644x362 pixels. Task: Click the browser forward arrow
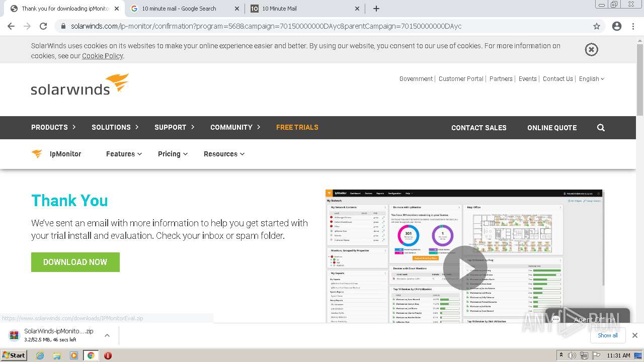(x=27, y=26)
